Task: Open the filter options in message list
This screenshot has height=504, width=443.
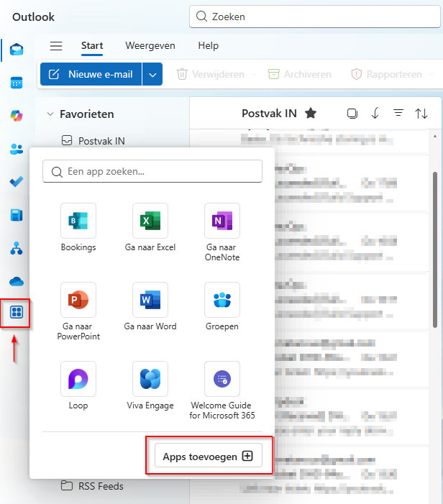Action: click(398, 113)
